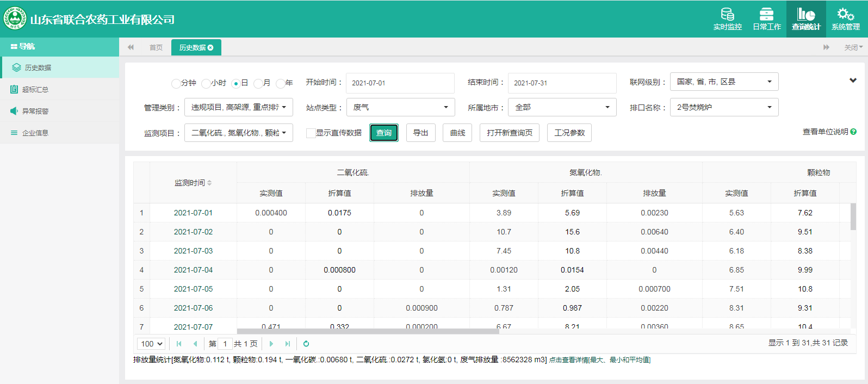The image size is (868, 384).
Task: Click the refresh icon in pagination bar
Action: pos(306,344)
